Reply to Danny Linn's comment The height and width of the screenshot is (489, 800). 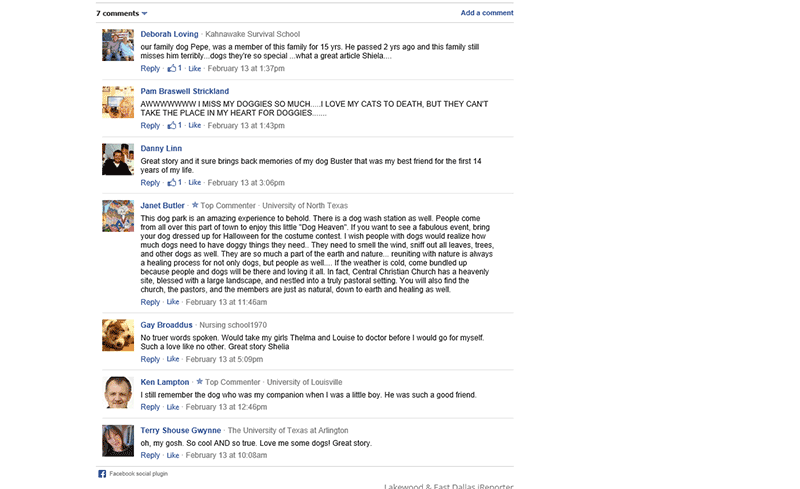pyautogui.click(x=150, y=183)
